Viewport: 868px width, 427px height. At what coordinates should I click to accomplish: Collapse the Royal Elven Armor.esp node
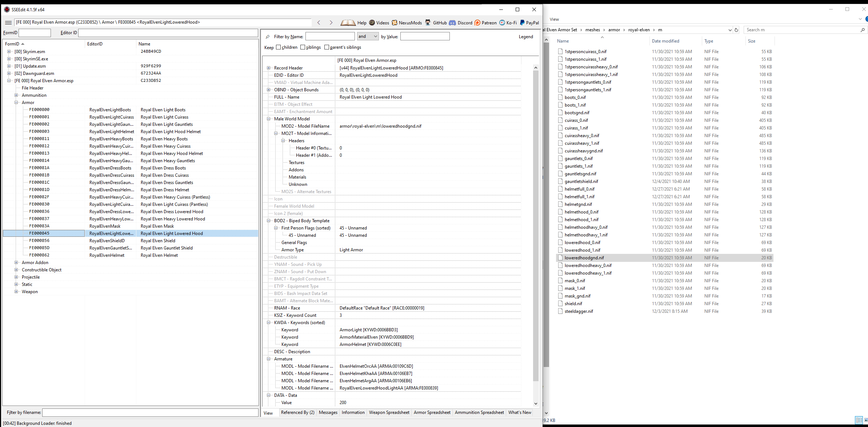pyautogui.click(x=9, y=81)
